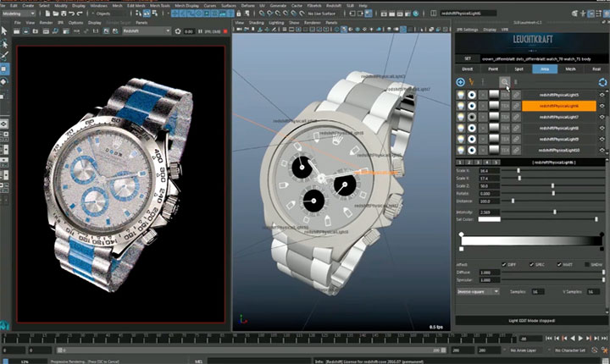This screenshot has height=364, width=610.
Task: Click the render clapperboard icon in render view
Action: pos(17,31)
